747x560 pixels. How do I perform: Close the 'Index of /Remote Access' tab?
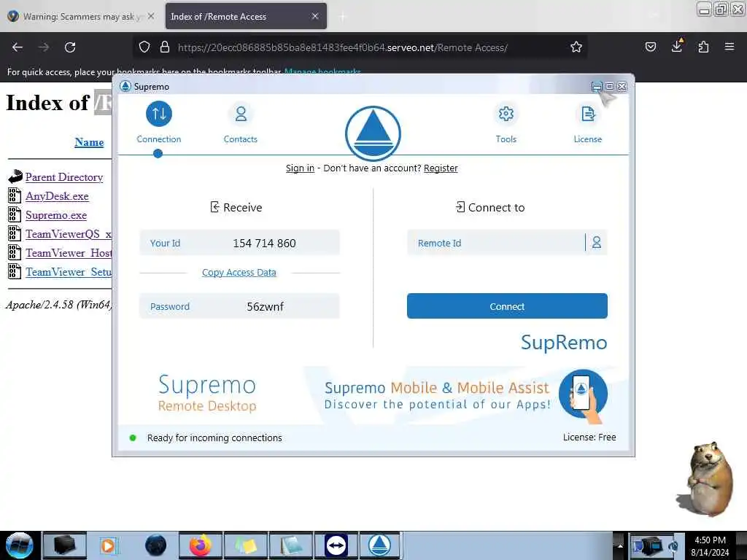coord(315,16)
